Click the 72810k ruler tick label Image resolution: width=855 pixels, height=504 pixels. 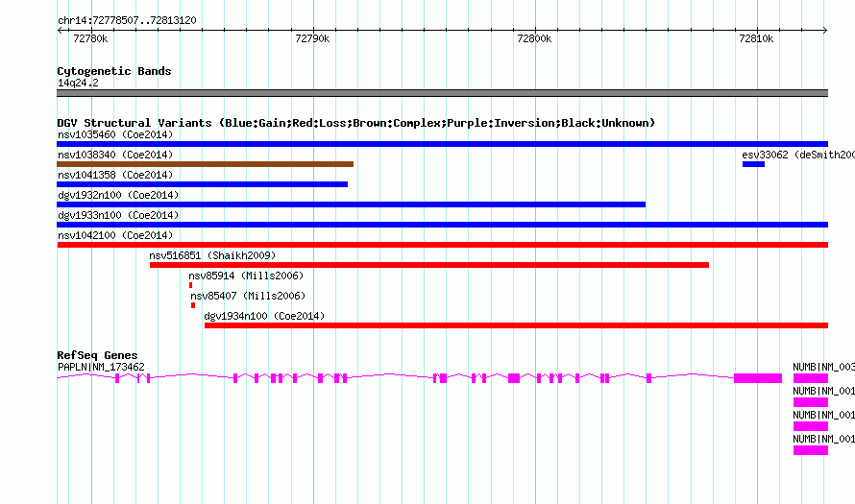tap(756, 38)
